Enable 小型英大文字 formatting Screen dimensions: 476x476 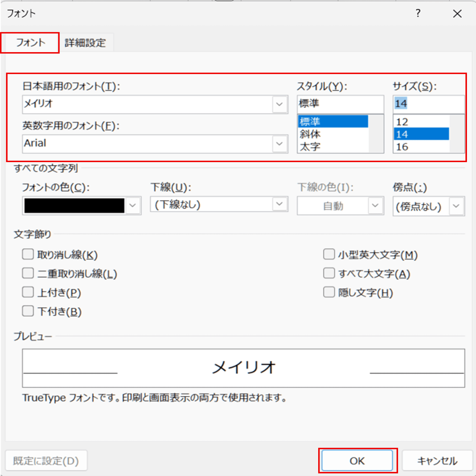pyautogui.click(x=329, y=254)
